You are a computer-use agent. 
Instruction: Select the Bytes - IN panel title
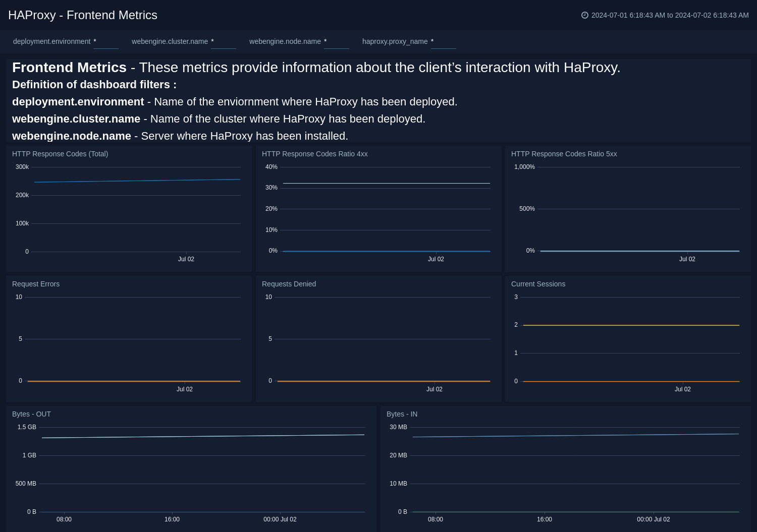[402, 414]
